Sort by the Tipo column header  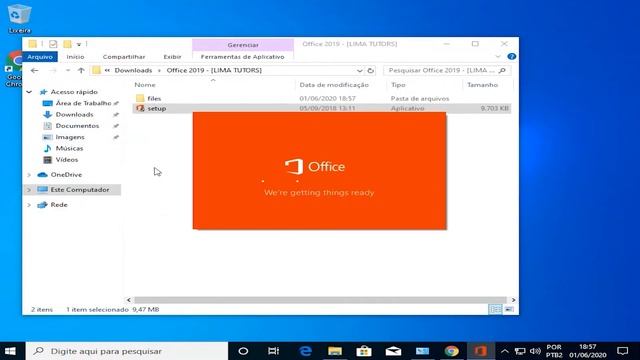[x=398, y=85]
